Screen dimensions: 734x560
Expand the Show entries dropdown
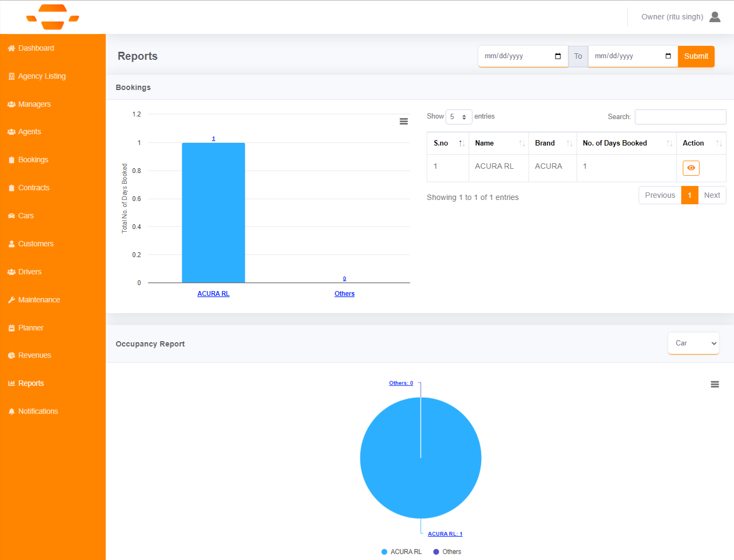[x=458, y=117]
